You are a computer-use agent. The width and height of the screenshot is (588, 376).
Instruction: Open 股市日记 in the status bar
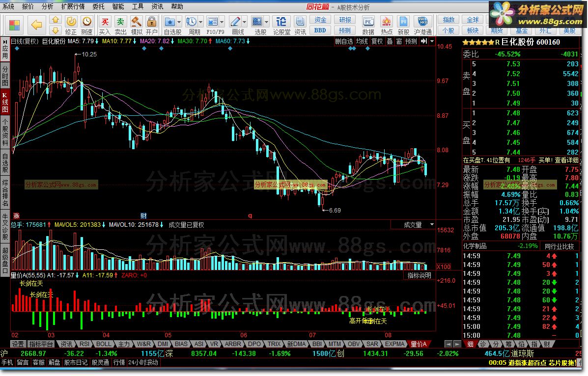pos(75,363)
